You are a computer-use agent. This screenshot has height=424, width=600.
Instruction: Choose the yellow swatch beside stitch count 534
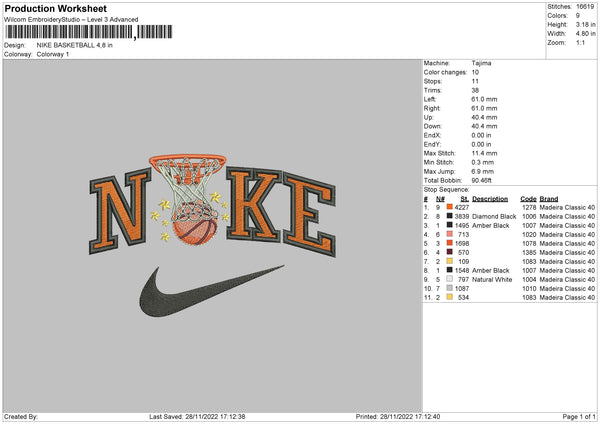450,297
